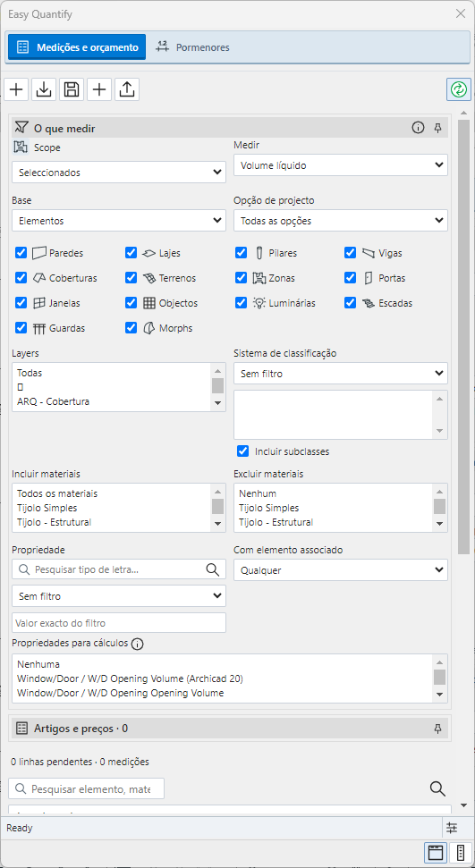Uncheck the Janelas checkbox
This screenshot has width=475, height=868.
pos(21,303)
